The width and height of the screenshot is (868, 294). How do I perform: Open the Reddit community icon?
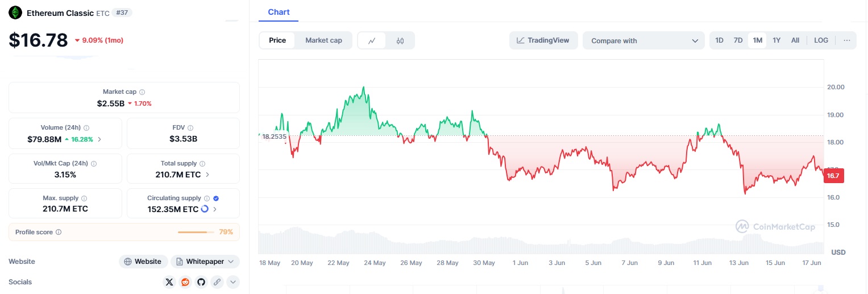(185, 282)
